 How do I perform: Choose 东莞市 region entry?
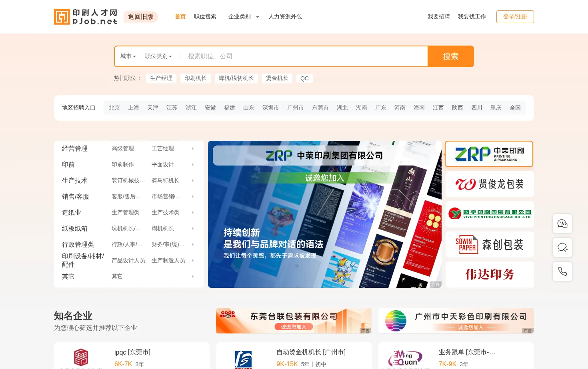point(320,108)
